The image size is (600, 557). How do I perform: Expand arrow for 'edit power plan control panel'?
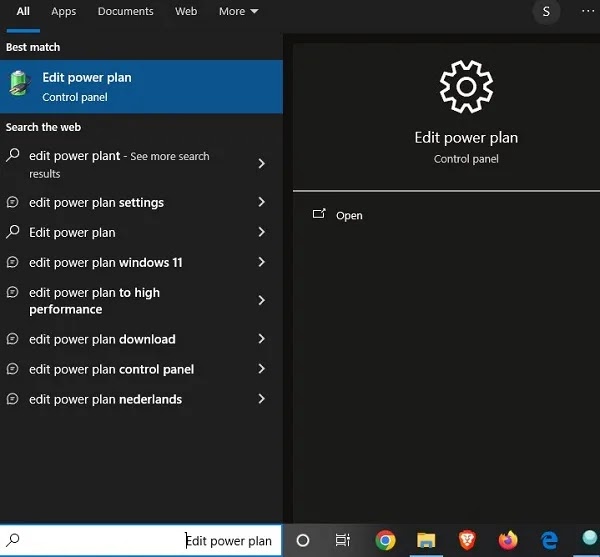pyautogui.click(x=261, y=368)
